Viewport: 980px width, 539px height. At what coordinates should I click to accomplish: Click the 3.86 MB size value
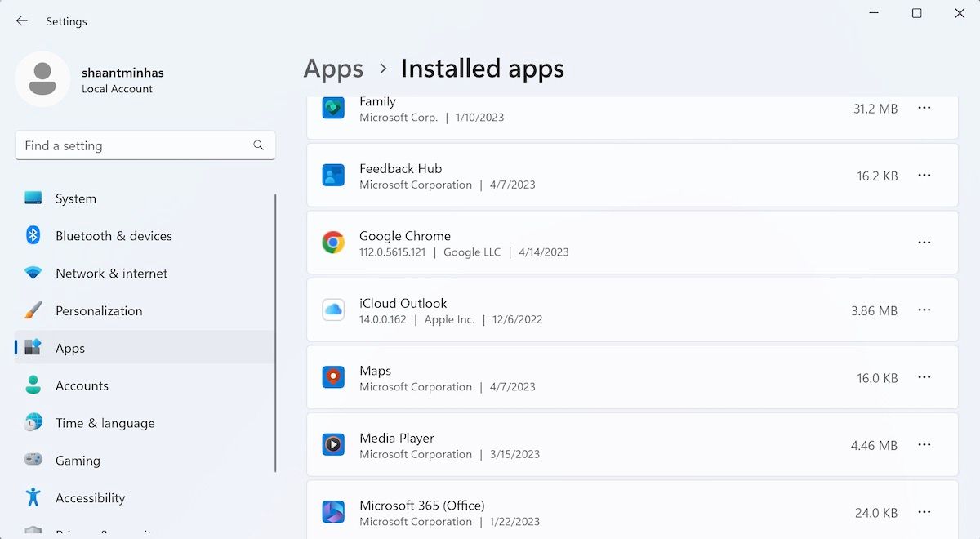click(874, 310)
